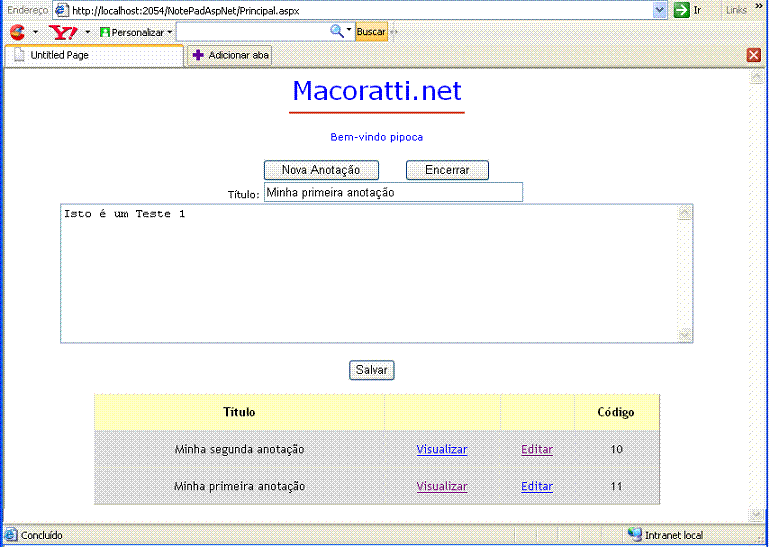Screen dimensions: 770x547
Task: Click the status bar page icon beside Concluído
Action: [11, 535]
